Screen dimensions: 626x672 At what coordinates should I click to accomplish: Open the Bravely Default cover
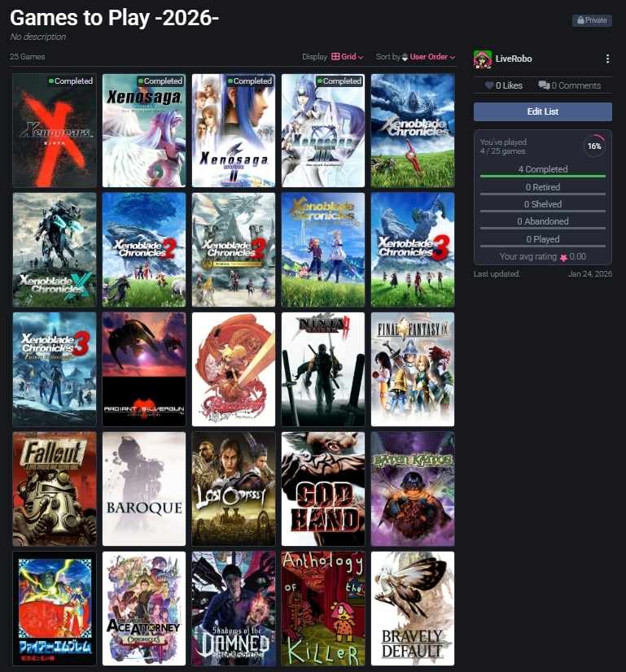tap(413, 609)
